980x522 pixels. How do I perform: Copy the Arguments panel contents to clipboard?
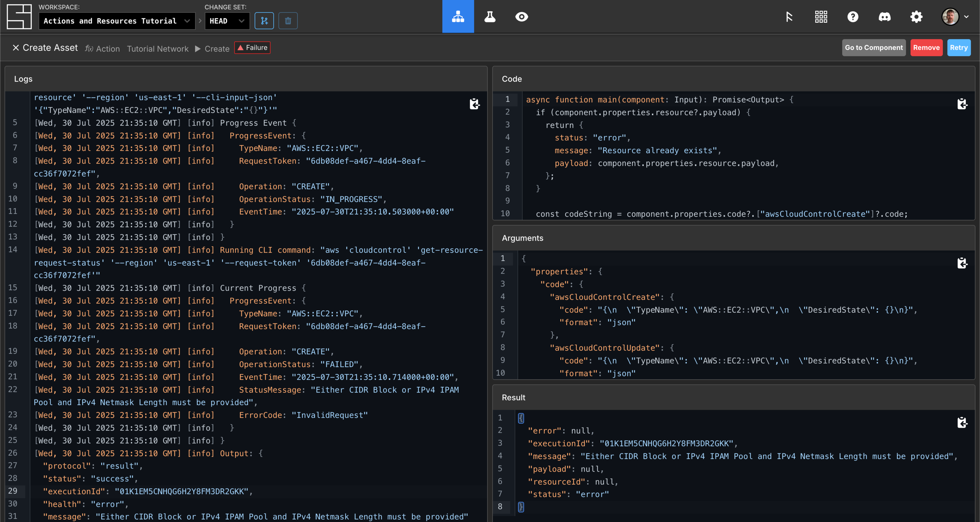(962, 263)
